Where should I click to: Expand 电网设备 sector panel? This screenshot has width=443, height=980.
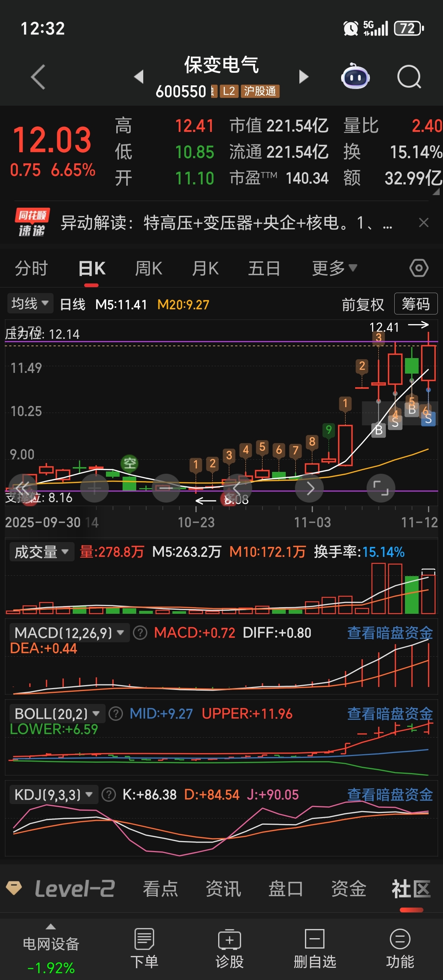click(x=51, y=949)
